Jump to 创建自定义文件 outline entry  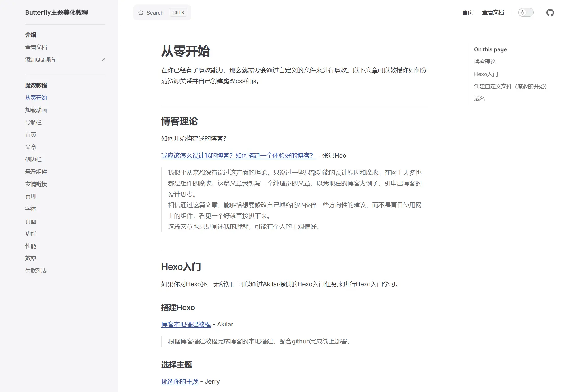pyautogui.click(x=510, y=87)
